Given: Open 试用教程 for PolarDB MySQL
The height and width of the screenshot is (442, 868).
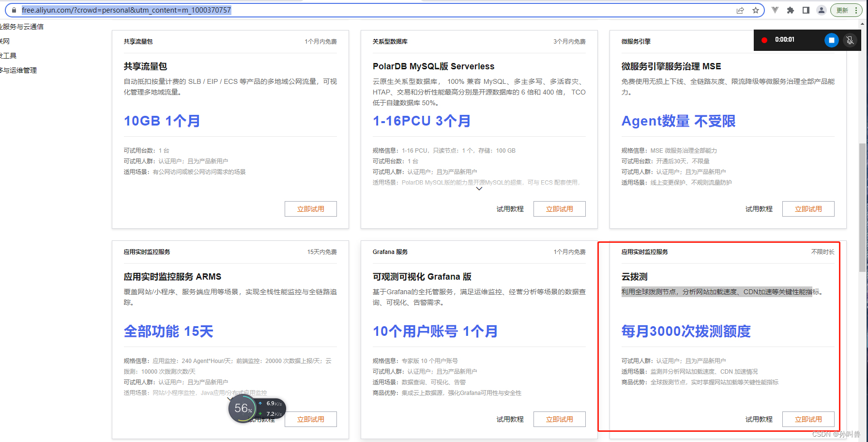Looking at the screenshot, I should [510, 209].
